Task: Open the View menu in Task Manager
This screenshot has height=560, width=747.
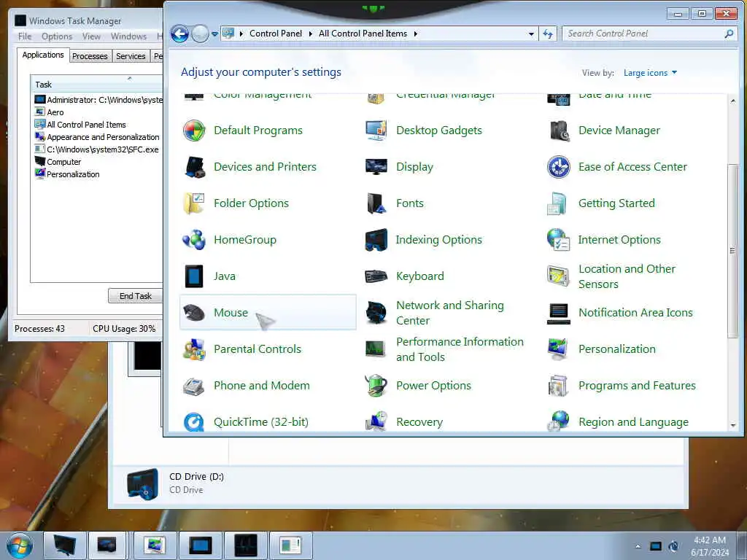Action: click(91, 36)
